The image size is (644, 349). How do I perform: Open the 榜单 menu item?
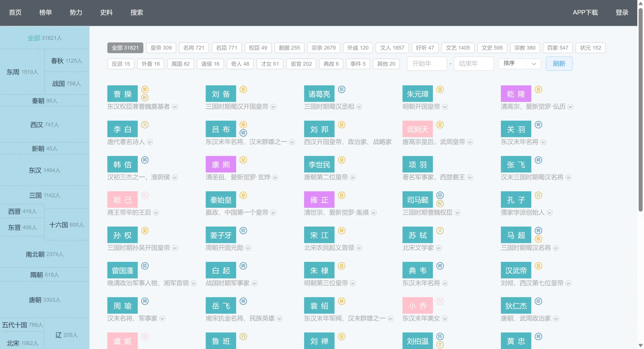tap(46, 12)
